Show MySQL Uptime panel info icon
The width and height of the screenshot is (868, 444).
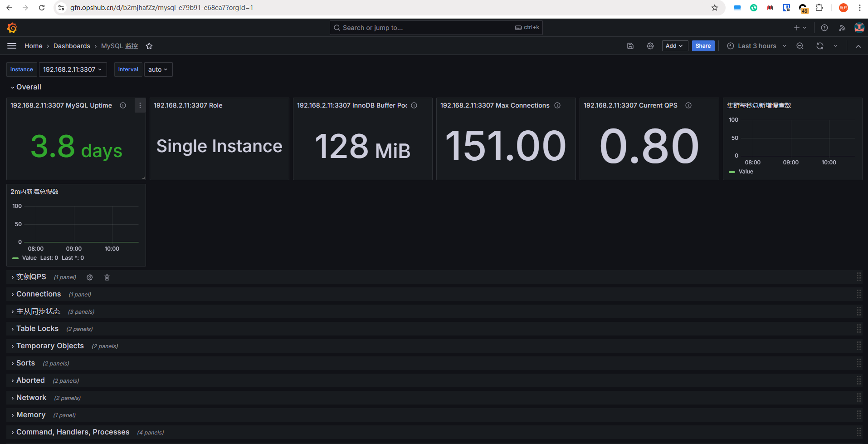[x=123, y=105]
